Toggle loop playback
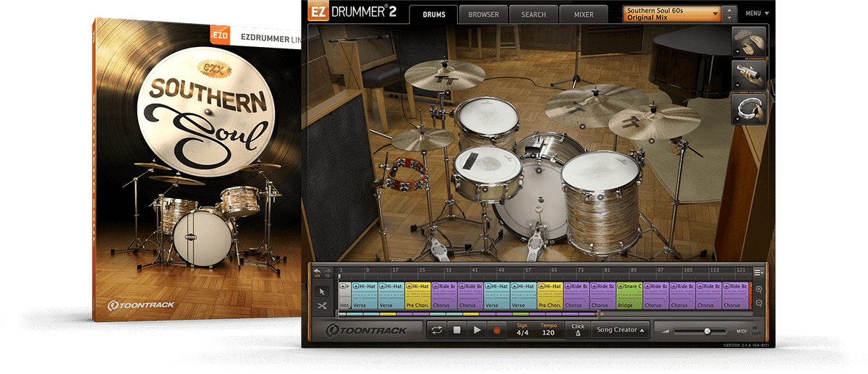The width and height of the screenshot is (868, 374). (437, 330)
